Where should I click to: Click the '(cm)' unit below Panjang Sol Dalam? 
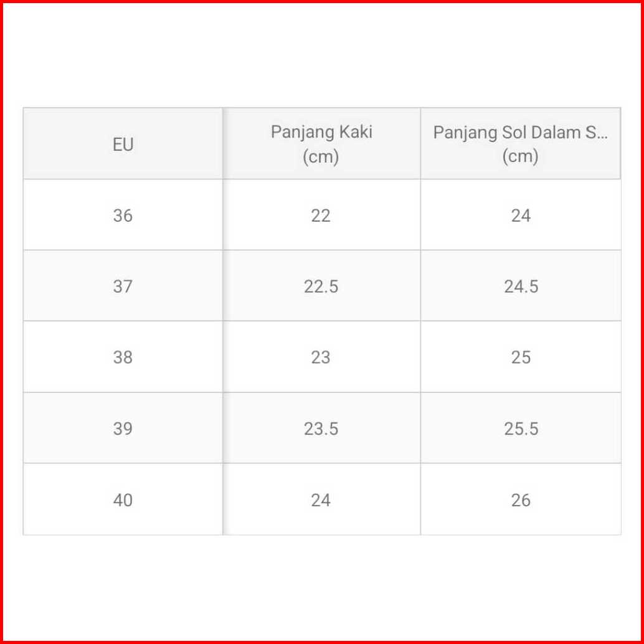(x=520, y=156)
